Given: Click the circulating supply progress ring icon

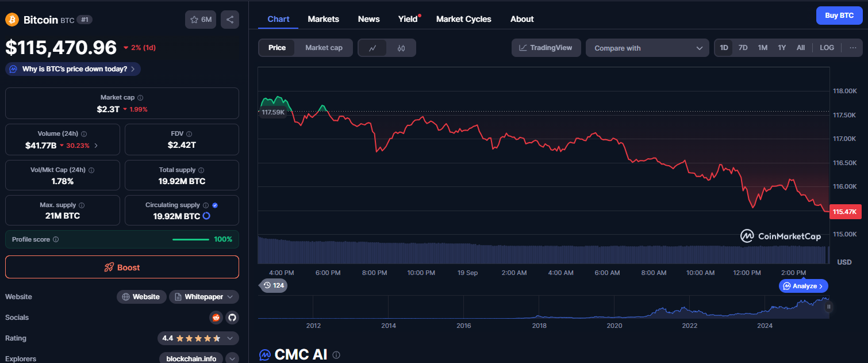Looking at the screenshot, I should click(x=206, y=216).
